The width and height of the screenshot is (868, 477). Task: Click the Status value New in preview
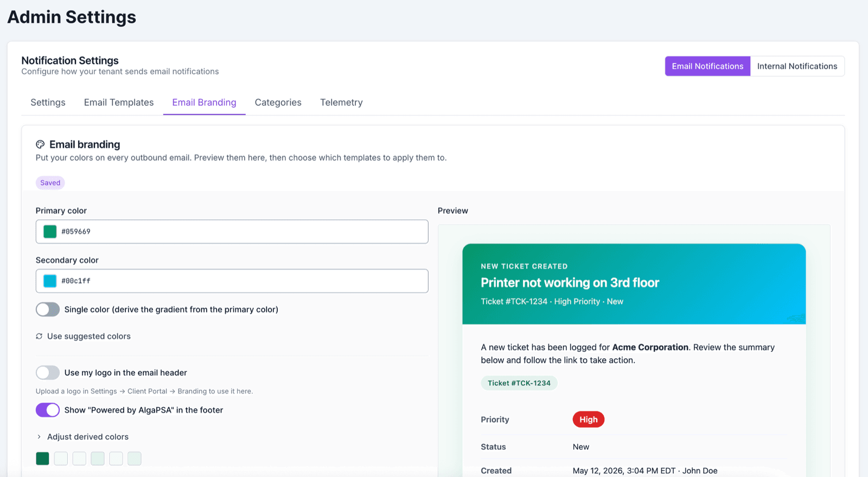point(581,447)
